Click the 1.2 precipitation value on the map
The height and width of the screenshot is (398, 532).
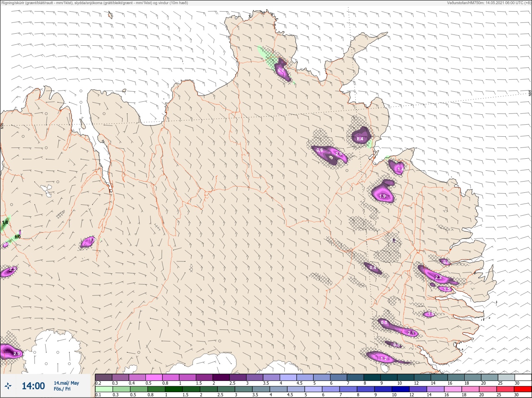384,358
